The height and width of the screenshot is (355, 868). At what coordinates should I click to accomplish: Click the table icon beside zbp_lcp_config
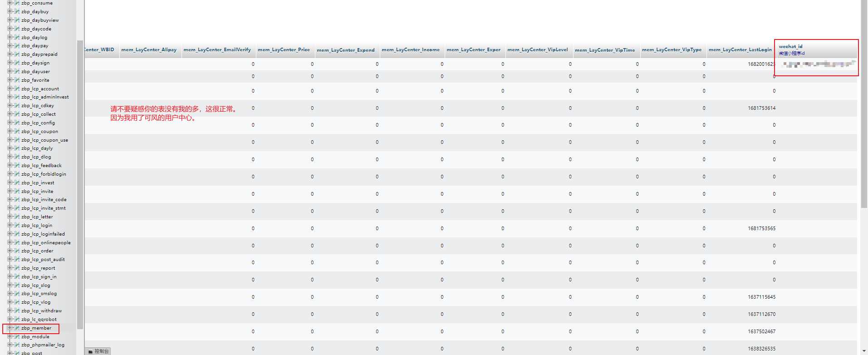17,123
